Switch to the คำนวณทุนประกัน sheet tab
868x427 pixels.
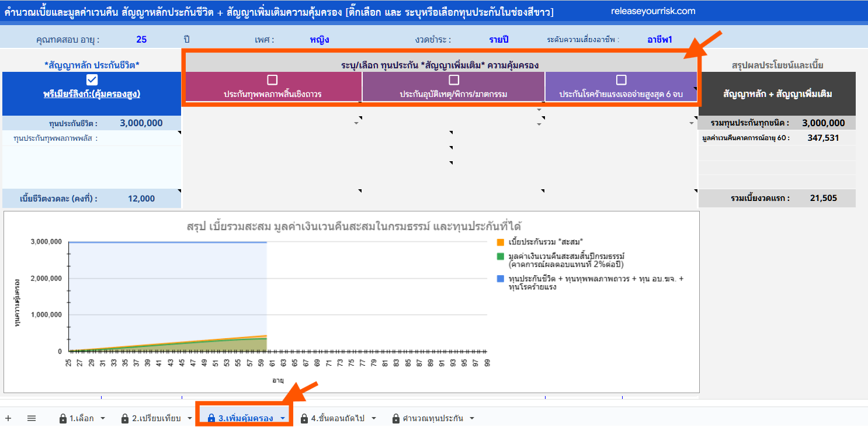click(x=433, y=418)
